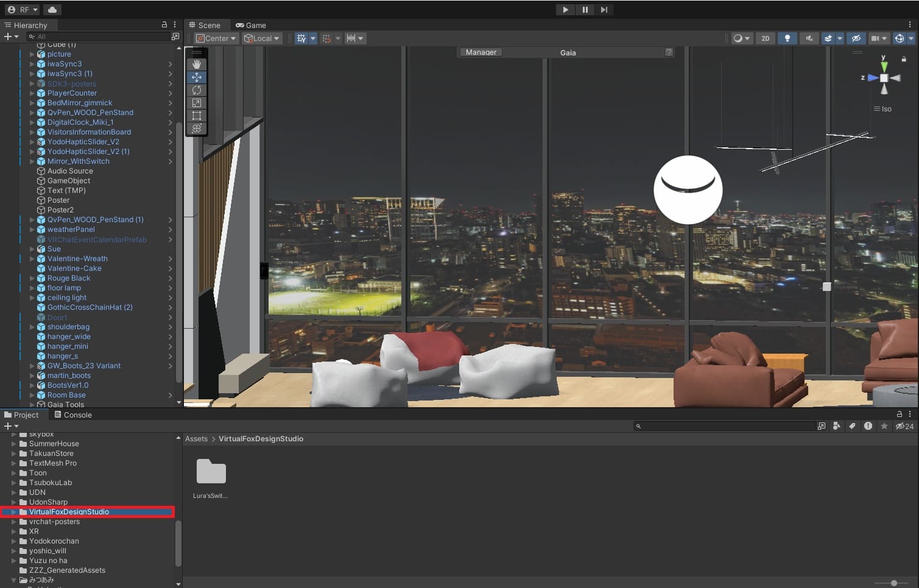Toggle hidden objects visibility in Scene toolbar
The image size is (919, 588).
(856, 38)
